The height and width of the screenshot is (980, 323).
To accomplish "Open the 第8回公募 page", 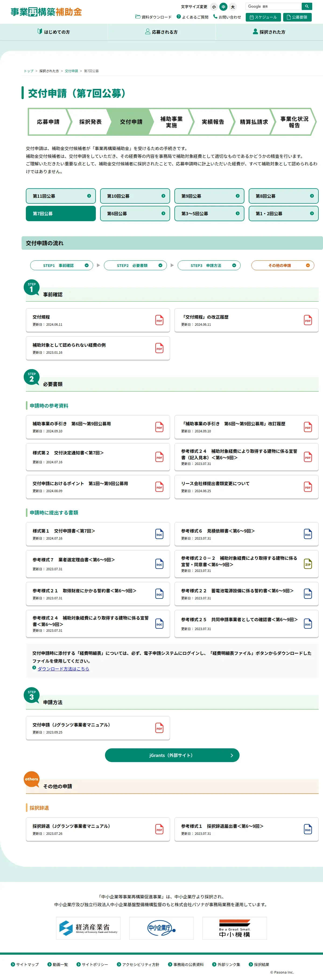I will [x=283, y=196].
